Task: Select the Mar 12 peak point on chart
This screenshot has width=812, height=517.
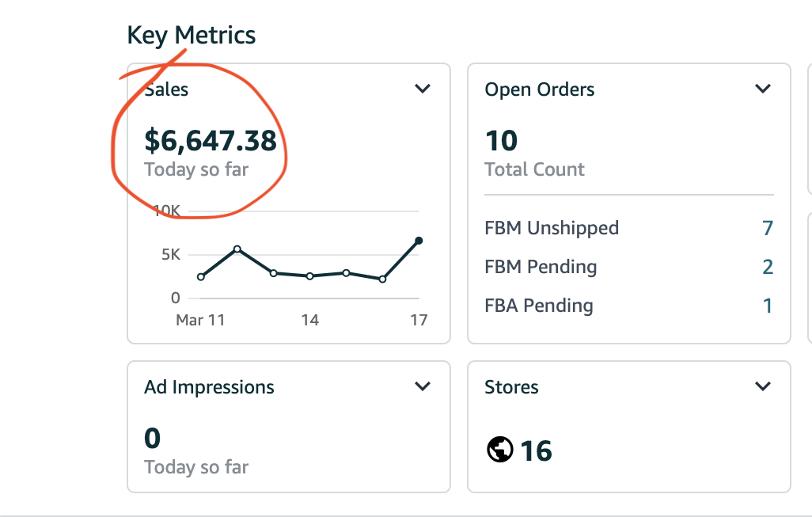Action: click(x=237, y=249)
